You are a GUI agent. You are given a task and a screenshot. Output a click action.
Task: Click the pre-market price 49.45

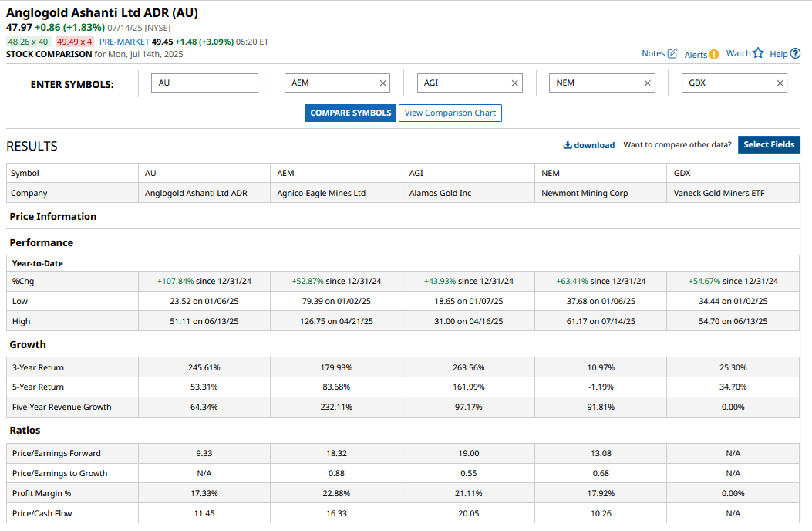(x=162, y=42)
